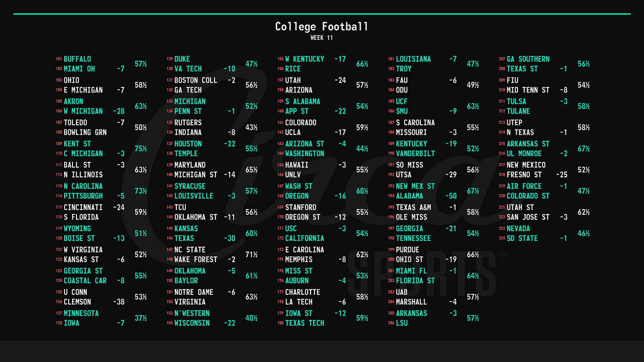Viewport: 644px width, 362px height.
Task: Select the MINNESOTA team name
Action: coord(81,313)
